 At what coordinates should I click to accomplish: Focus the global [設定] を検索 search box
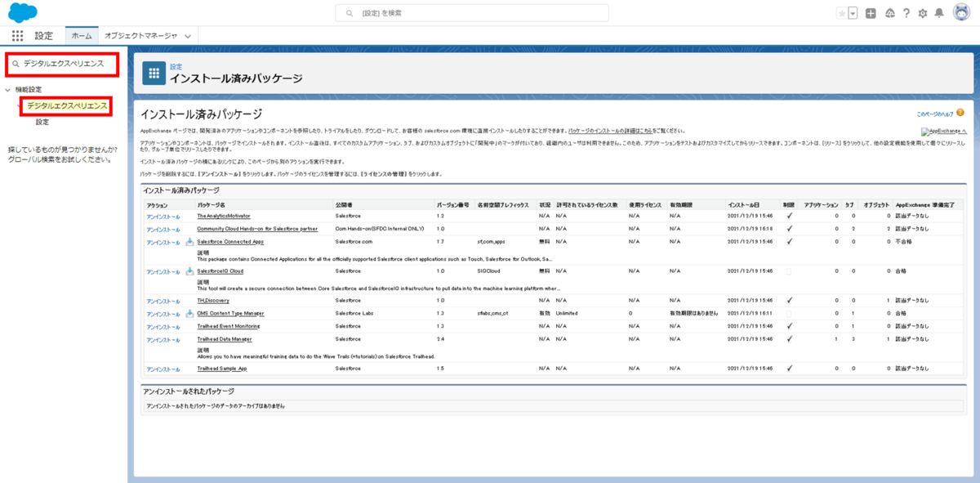click(x=472, y=13)
